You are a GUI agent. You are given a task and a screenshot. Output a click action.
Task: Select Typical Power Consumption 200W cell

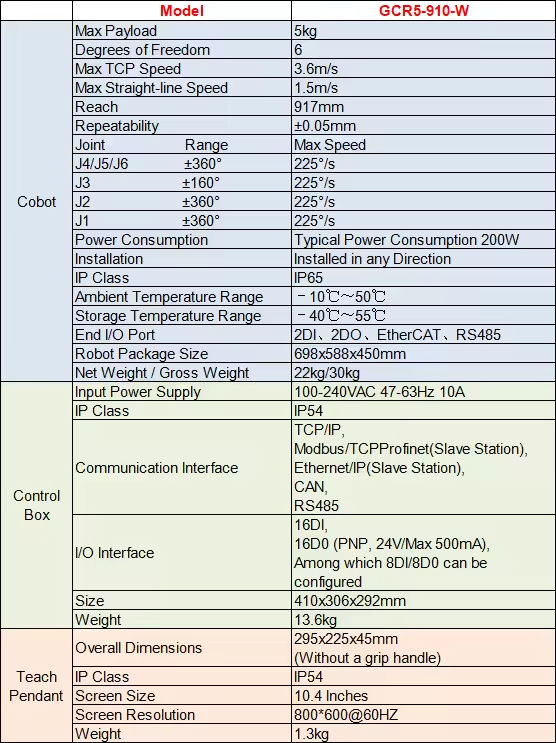tap(423, 240)
